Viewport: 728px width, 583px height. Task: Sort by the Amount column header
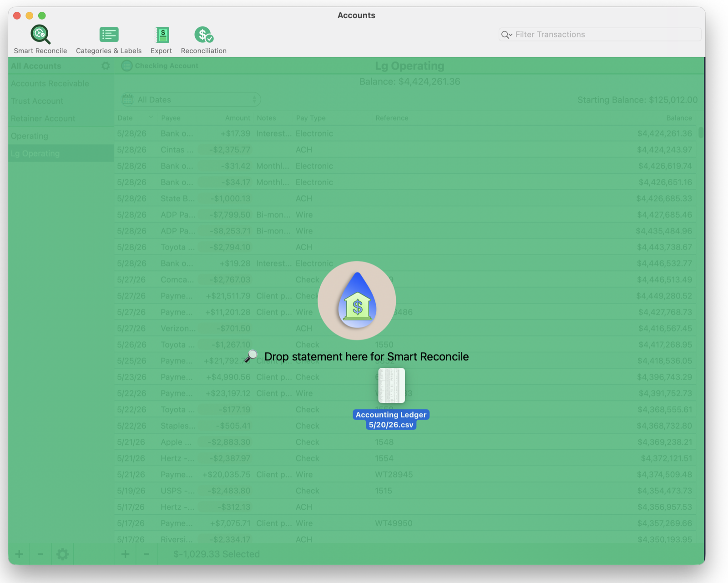coord(238,118)
